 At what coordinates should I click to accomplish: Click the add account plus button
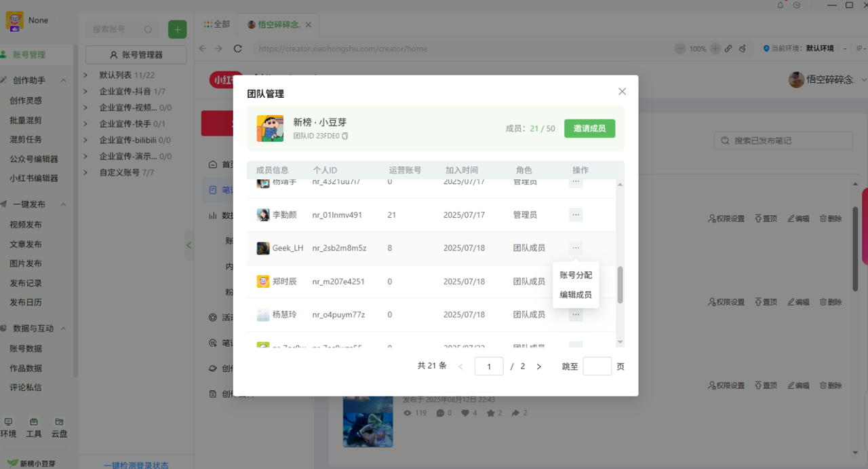point(177,29)
